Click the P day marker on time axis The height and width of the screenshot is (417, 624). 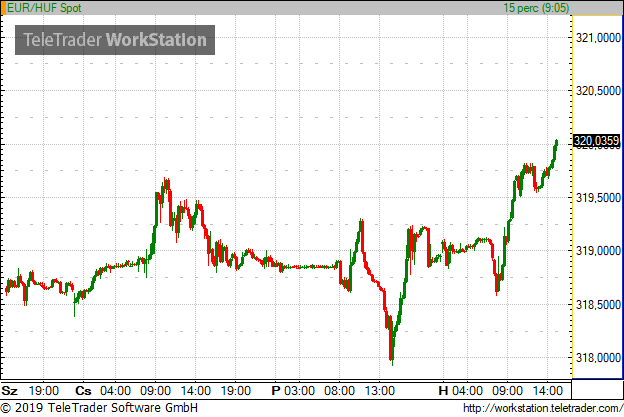pos(276,391)
